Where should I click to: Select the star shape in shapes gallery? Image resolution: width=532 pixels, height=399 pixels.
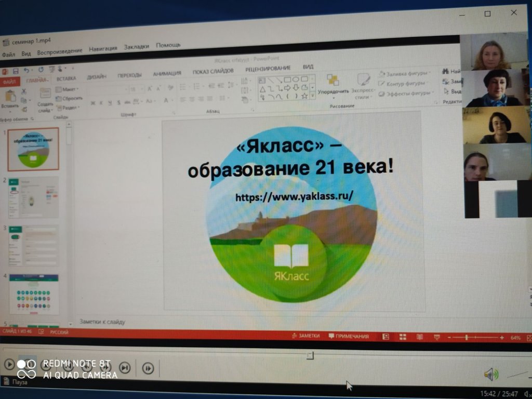(304, 96)
